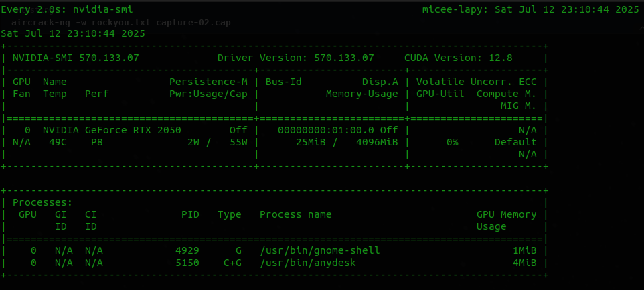Click the 'Compute M.' header text
644x290 pixels.
point(506,94)
